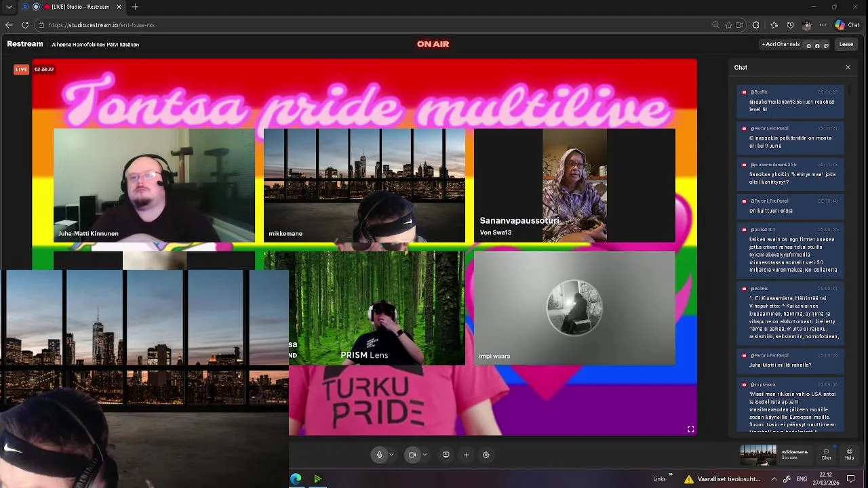Select the YouTube channel icon

(808, 45)
